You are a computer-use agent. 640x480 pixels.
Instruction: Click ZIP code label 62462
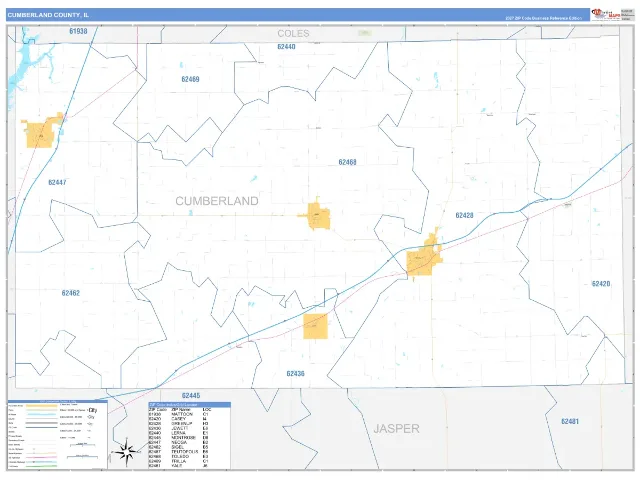pyautogui.click(x=71, y=293)
